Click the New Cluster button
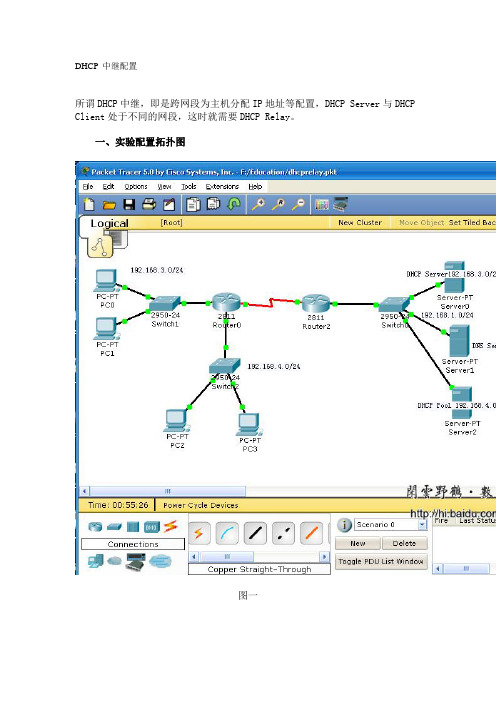The image size is (496, 702). pyautogui.click(x=360, y=223)
